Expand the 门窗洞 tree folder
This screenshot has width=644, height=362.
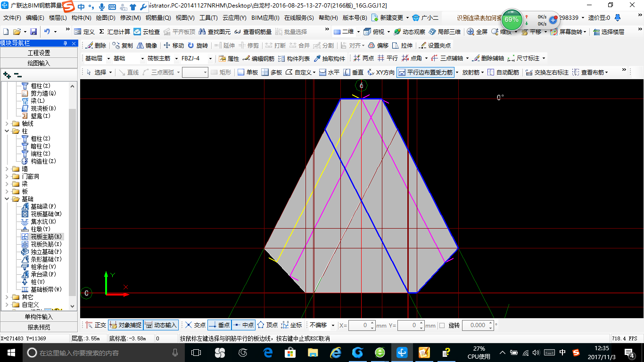click(7, 176)
